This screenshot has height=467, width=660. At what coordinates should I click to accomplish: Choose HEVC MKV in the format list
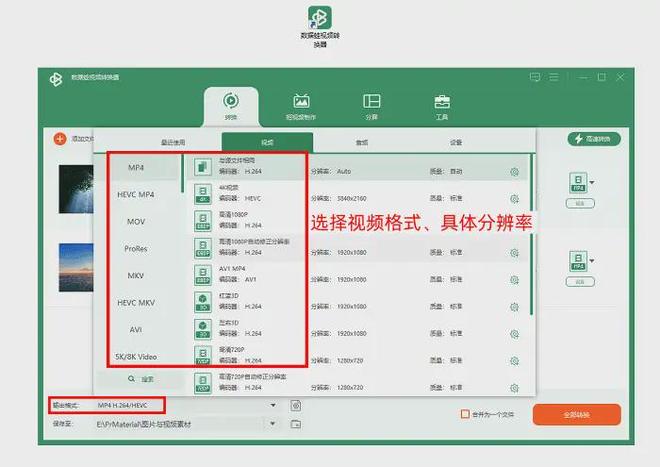click(136, 303)
